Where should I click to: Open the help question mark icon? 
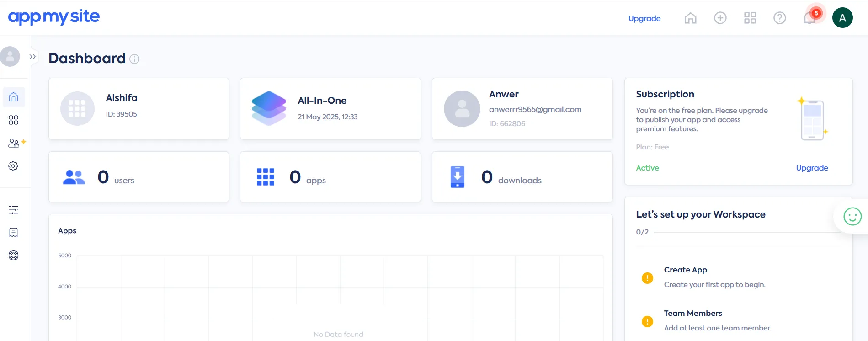click(x=779, y=18)
